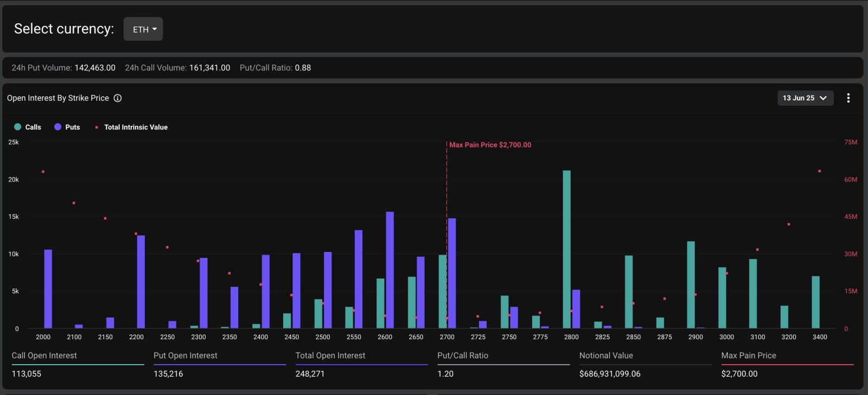
Task: Click the call bar at 3400 strike
Action: click(x=815, y=302)
